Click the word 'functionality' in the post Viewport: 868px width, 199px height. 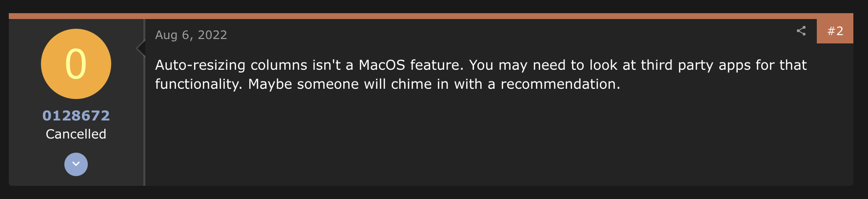[x=197, y=84]
